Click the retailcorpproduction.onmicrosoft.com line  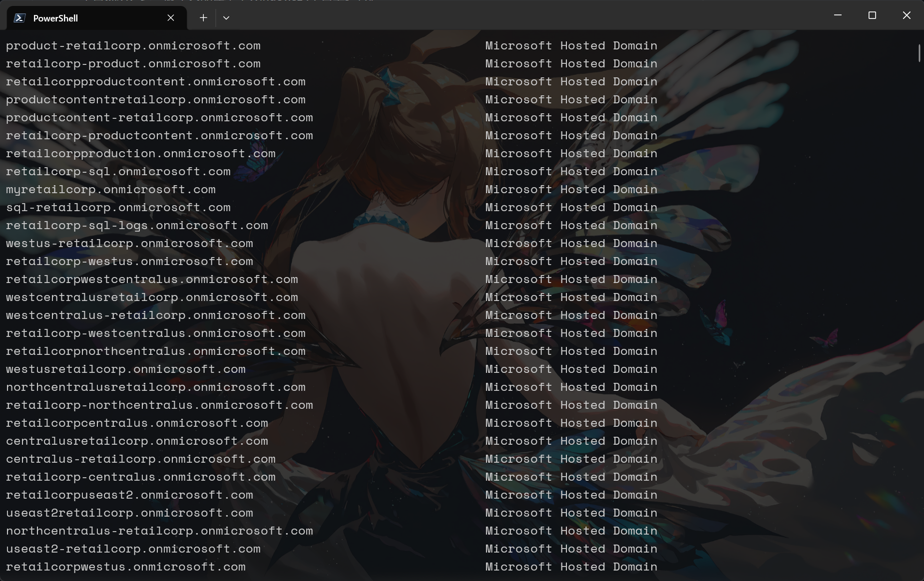pyautogui.click(x=141, y=154)
